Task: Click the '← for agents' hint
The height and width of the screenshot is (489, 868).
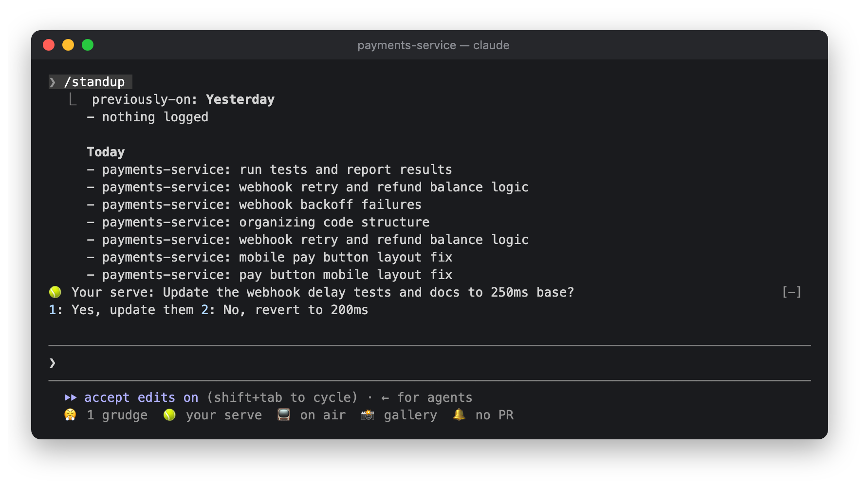Action: pyautogui.click(x=426, y=397)
